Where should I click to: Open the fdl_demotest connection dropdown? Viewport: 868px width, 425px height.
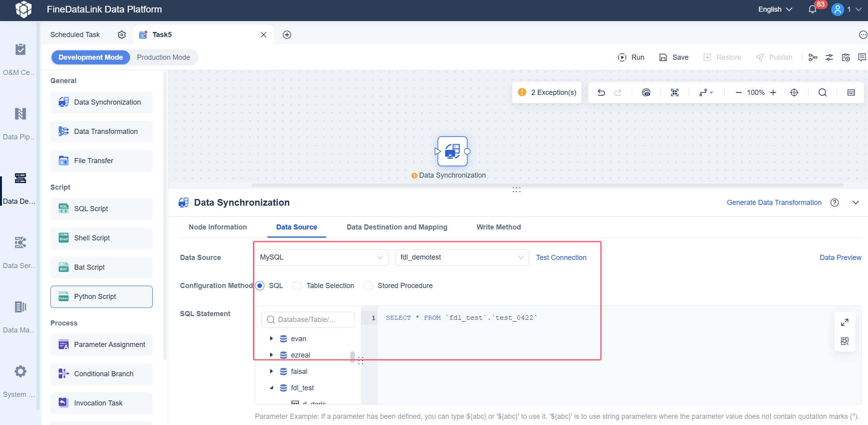click(x=462, y=258)
